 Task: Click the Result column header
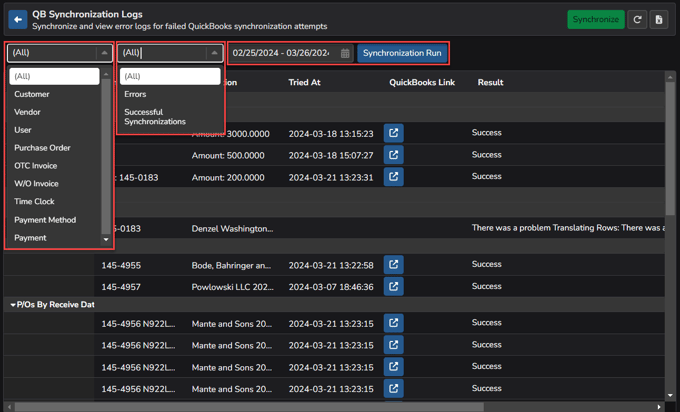(490, 82)
